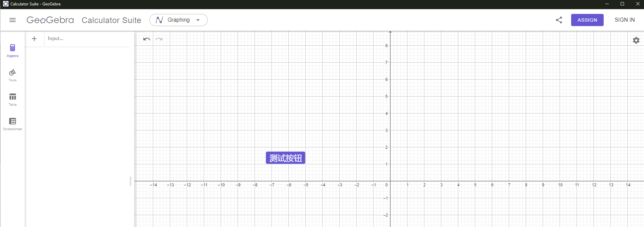
Task: Click the panel divider drag handle
Action: click(x=130, y=181)
